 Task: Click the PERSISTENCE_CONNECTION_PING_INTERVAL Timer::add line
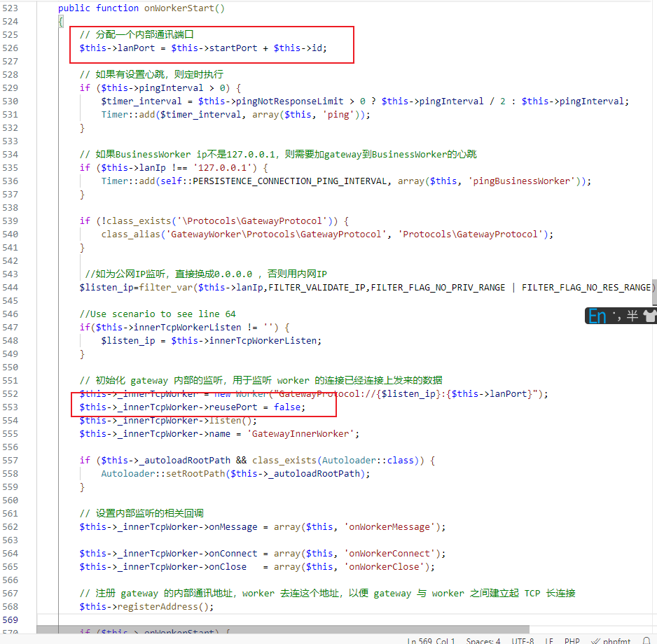point(346,181)
